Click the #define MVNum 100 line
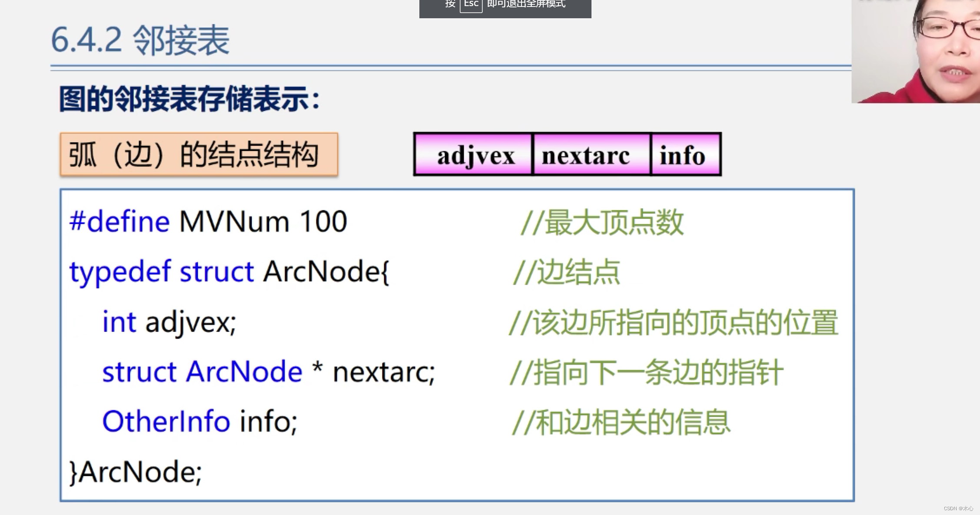The height and width of the screenshot is (515, 980). point(209,222)
